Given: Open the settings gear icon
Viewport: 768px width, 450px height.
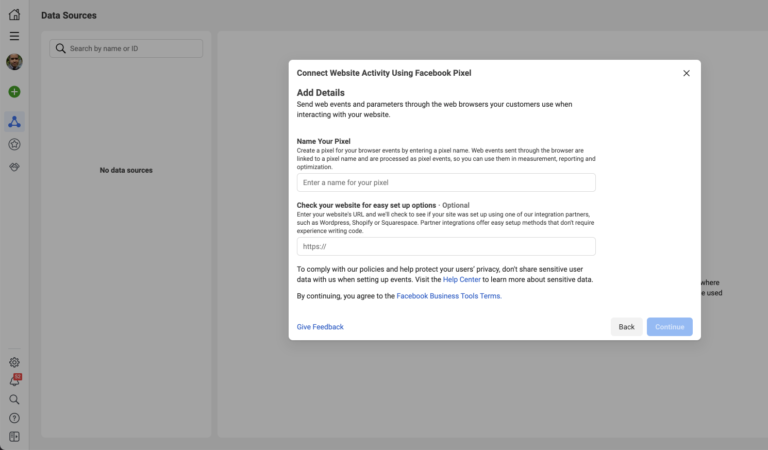Looking at the screenshot, I should pos(14,362).
